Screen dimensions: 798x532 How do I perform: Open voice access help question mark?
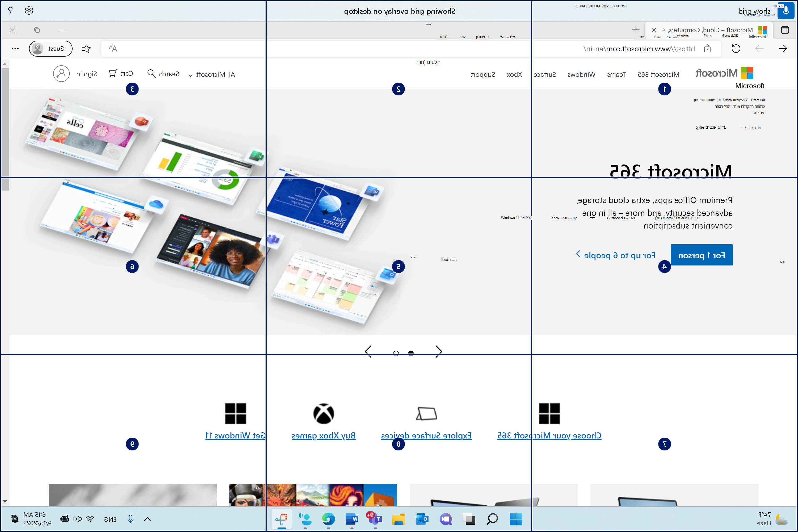pyautogui.click(x=11, y=11)
